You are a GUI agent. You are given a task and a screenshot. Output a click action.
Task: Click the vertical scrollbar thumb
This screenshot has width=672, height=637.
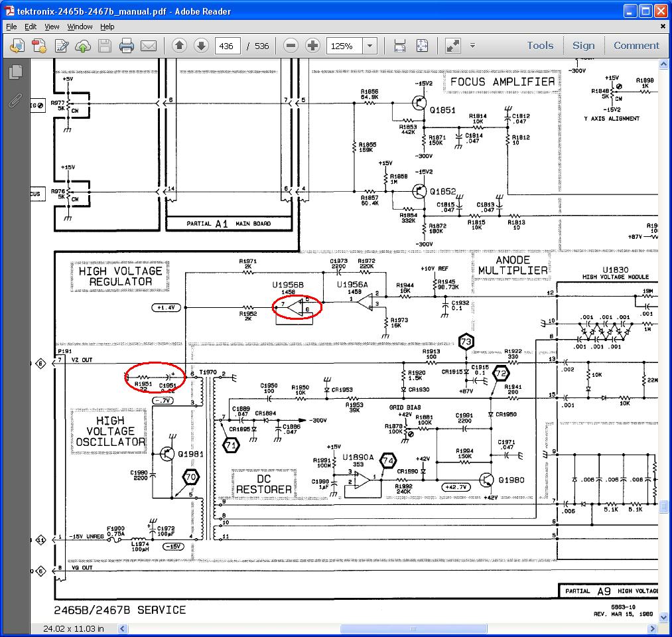663,507
